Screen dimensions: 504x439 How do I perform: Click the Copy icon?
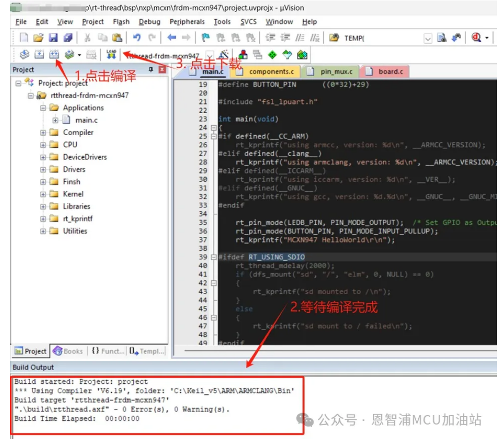tap(103, 38)
